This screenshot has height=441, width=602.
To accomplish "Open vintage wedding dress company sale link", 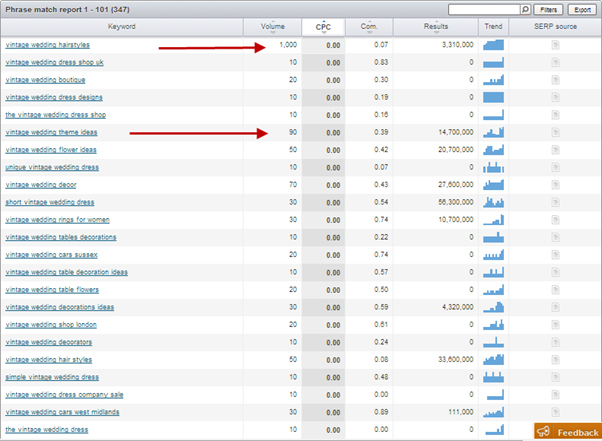I will tap(64, 395).
